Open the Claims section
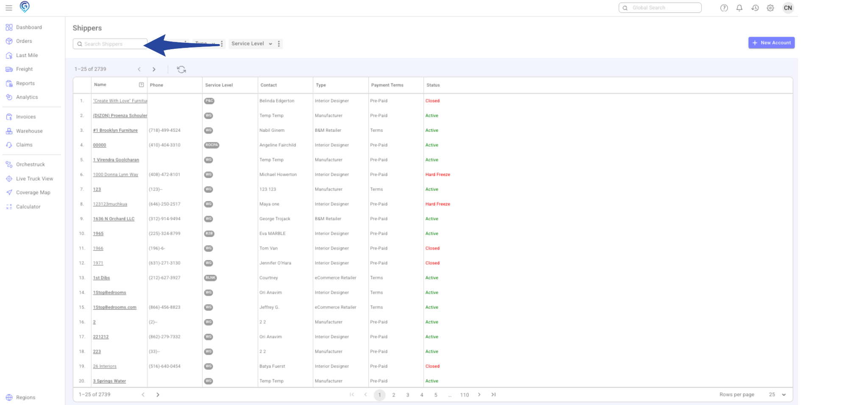The width and height of the screenshot is (868, 405). [x=25, y=144]
